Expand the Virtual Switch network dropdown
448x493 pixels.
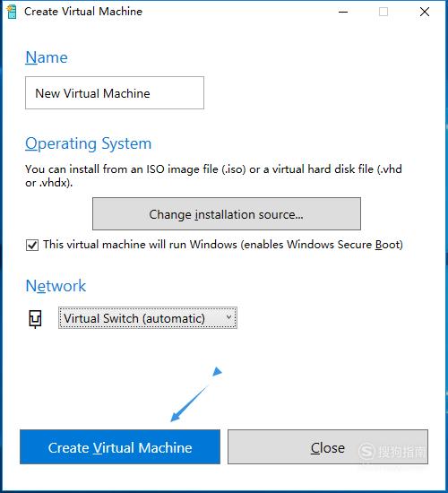tap(148, 318)
